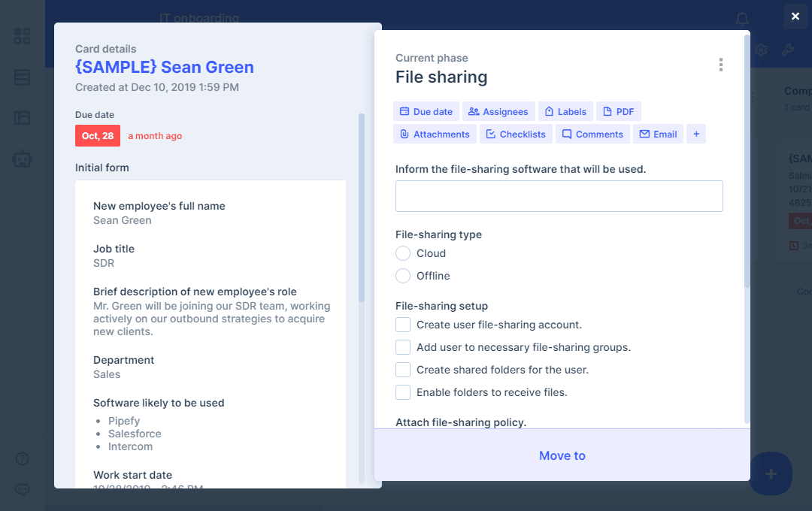Open the help question mark icon
Viewport: 812px width, 511px height.
pyautogui.click(x=23, y=458)
